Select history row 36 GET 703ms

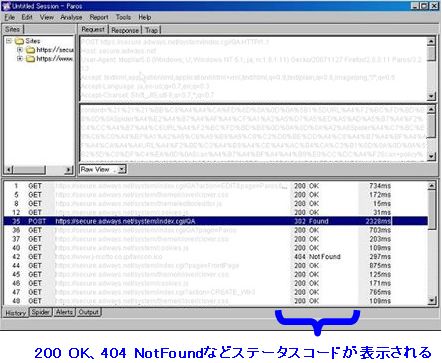click(215, 230)
